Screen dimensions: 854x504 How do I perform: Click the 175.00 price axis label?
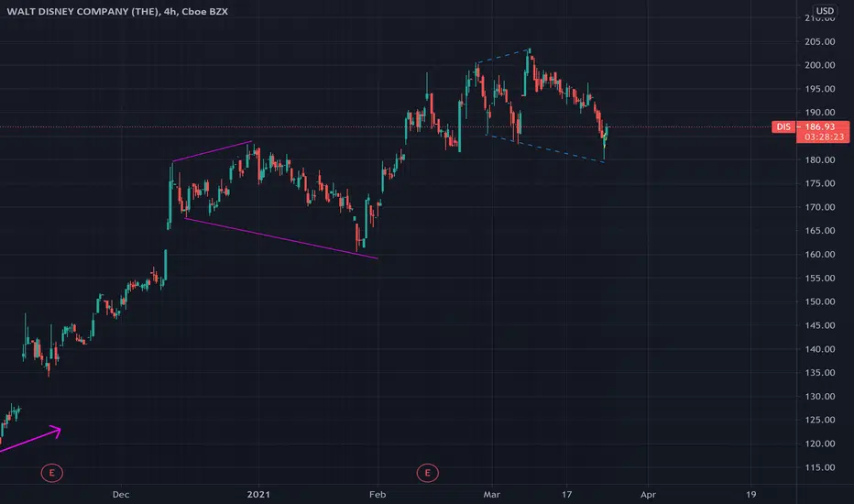[820, 183]
